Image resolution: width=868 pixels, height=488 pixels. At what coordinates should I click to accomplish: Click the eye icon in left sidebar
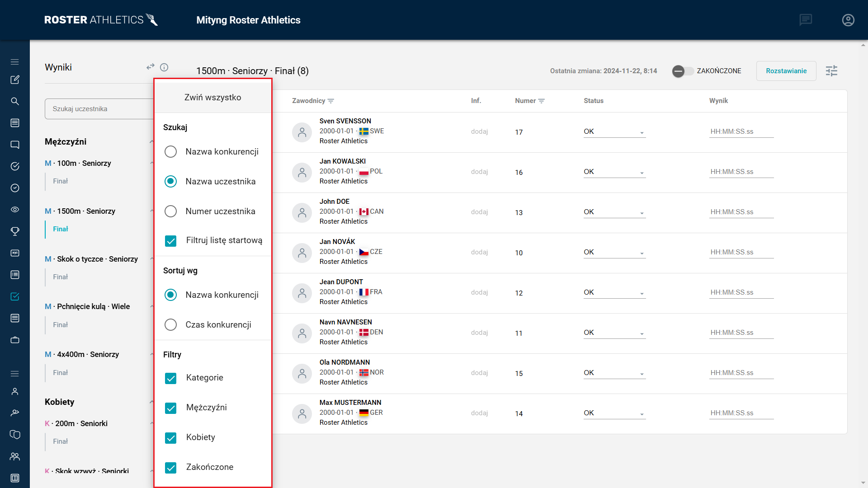click(x=15, y=210)
